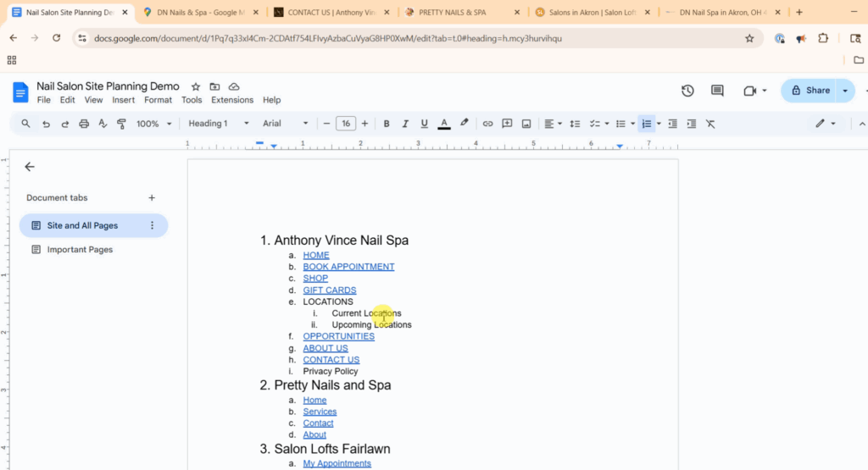Toggle bold formatting
This screenshot has height=470, width=868.
pyautogui.click(x=387, y=124)
